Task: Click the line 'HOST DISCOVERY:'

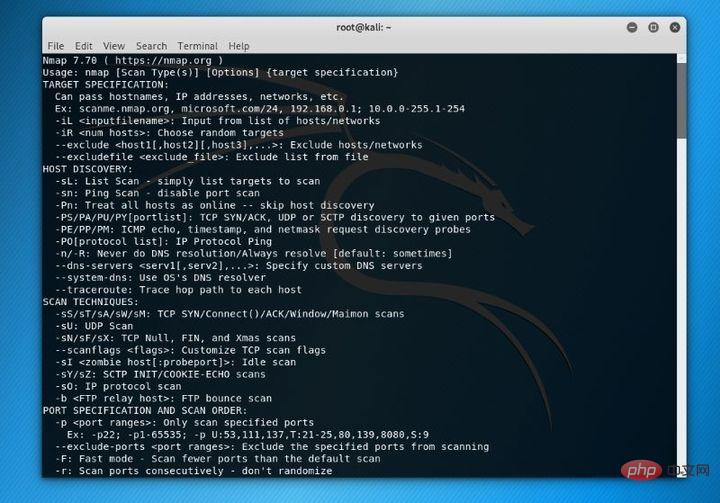Action: pyautogui.click(x=87, y=169)
